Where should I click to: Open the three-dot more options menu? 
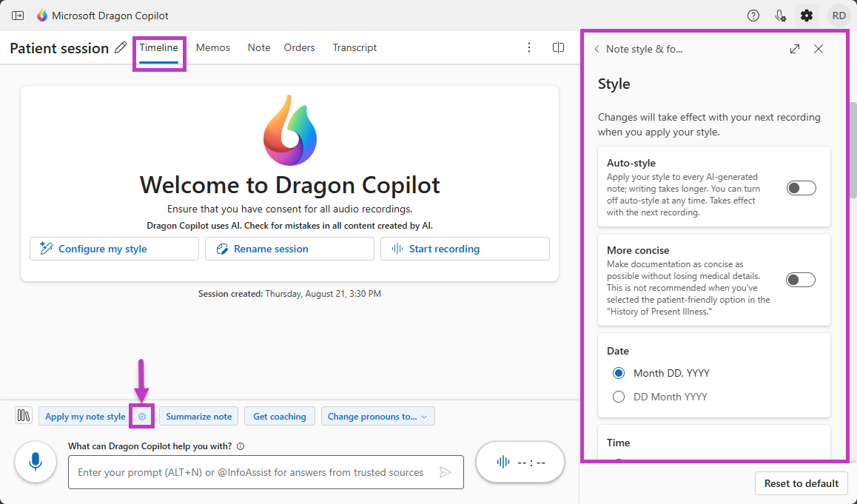(x=529, y=47)
